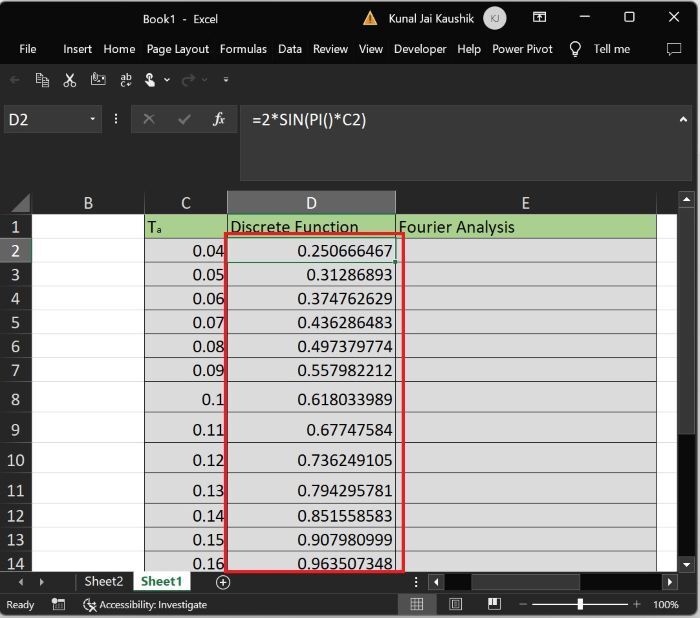Click the Cut scissors icon
The width and height of the screenshot is (700, 618).
click(x=69, y=80)
